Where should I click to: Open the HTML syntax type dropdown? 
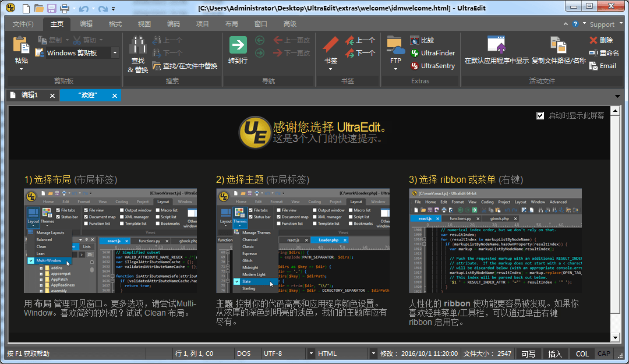pos(373,354)
